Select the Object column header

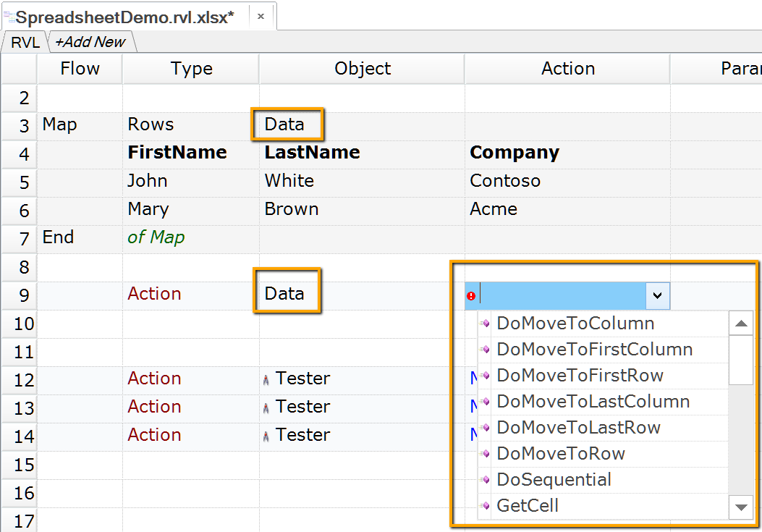tap(362, 69)
